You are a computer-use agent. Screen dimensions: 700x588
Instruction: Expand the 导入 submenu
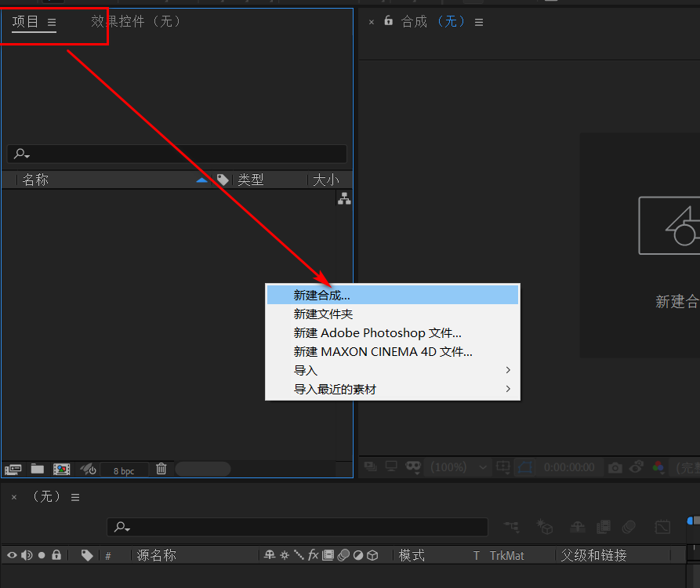click(x=393, y=370)
